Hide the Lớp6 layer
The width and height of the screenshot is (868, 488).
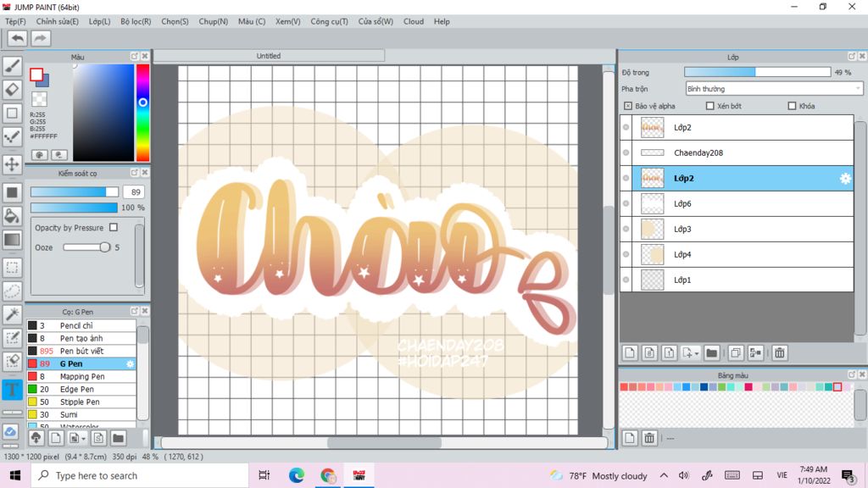(626, 203)
